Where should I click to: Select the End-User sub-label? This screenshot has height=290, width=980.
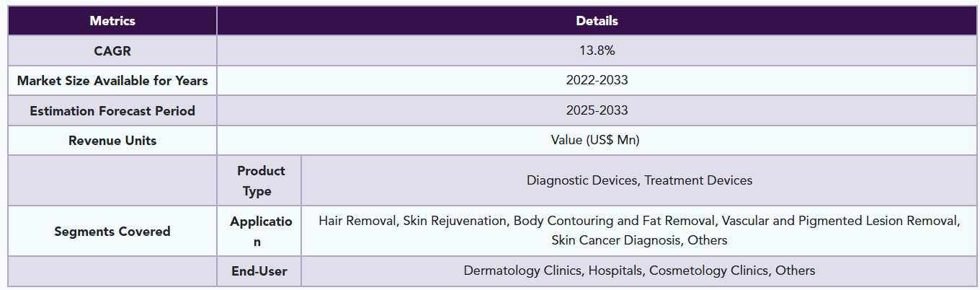[x=259, y=271]
